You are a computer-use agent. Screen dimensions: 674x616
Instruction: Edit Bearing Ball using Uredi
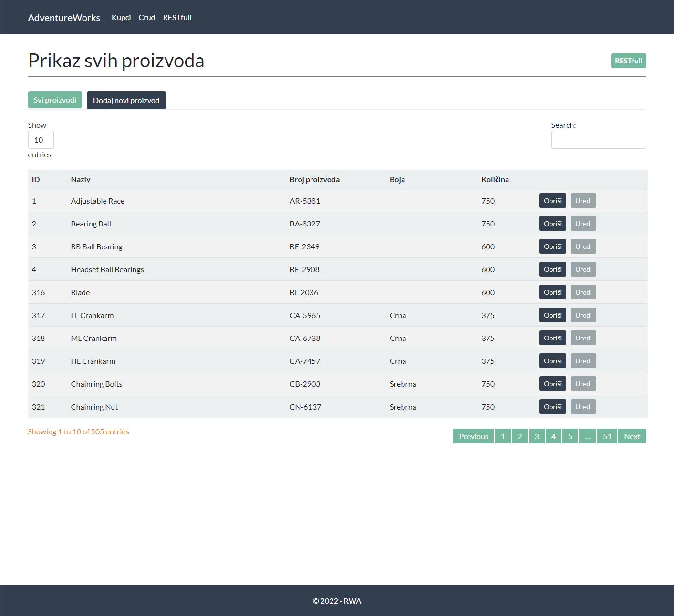(x=583, y=223)
